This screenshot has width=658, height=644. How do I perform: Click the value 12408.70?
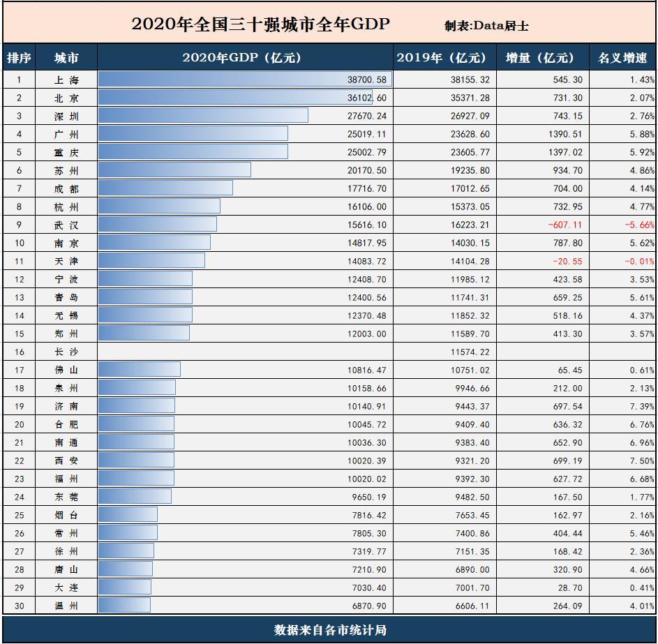(x=367, y=279)
